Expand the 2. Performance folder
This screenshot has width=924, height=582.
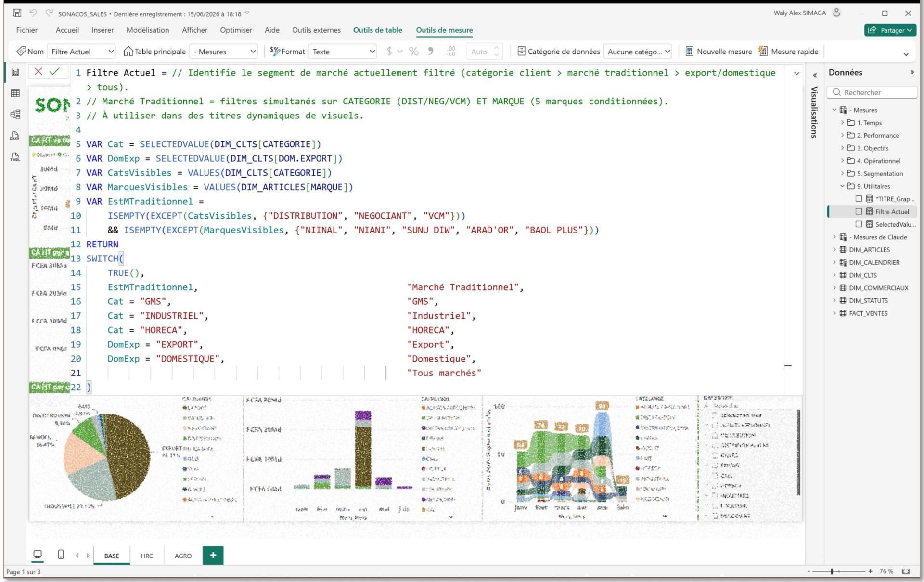click(842, 135)
